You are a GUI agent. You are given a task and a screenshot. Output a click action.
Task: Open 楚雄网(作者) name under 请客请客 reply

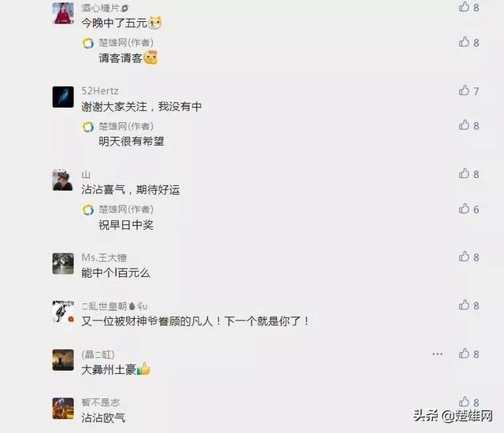pos(126,43)
